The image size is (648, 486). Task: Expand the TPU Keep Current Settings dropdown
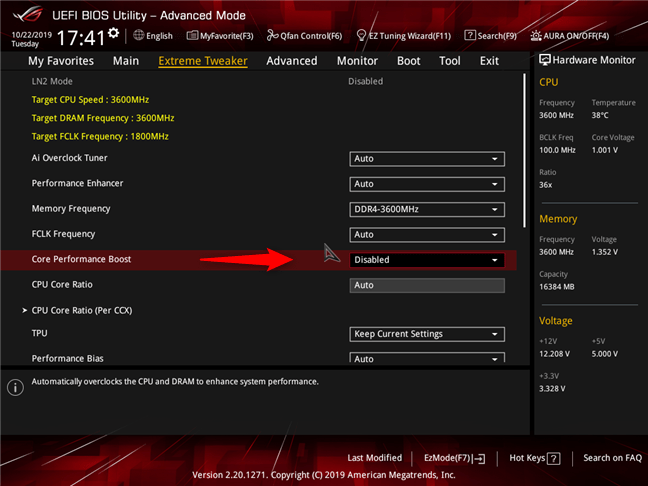(x=427, y=334)
